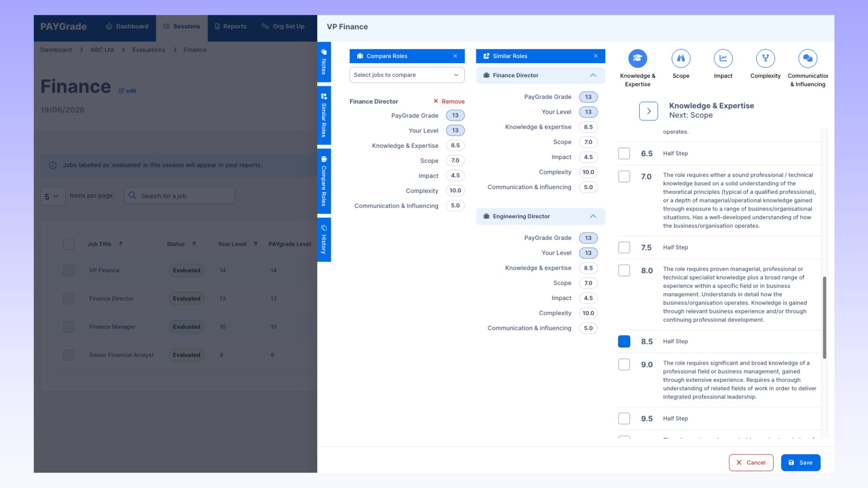
Task: Open the Similar Roles side tab
Action: click(x=324, y=115)
